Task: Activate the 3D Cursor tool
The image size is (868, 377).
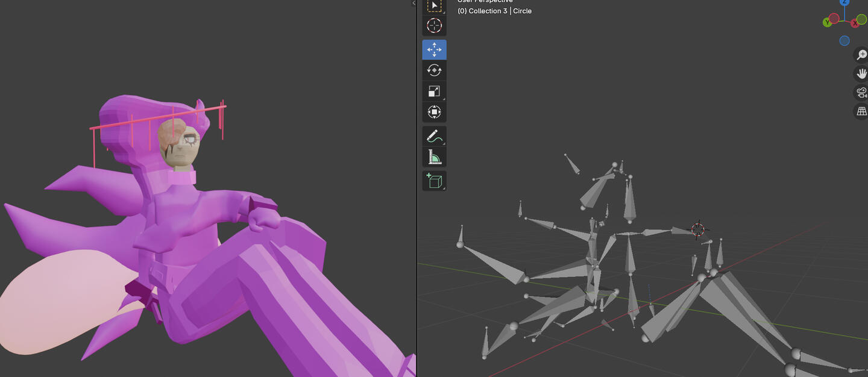Action: coord(434,25)
